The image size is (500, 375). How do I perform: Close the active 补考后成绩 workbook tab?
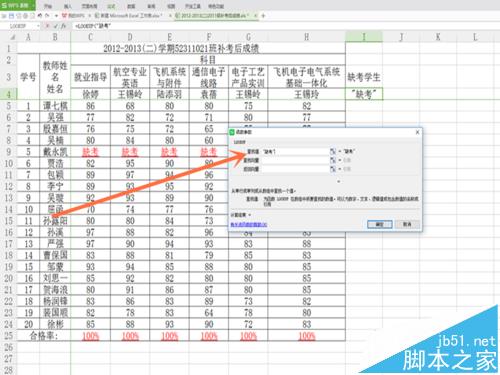256,16
